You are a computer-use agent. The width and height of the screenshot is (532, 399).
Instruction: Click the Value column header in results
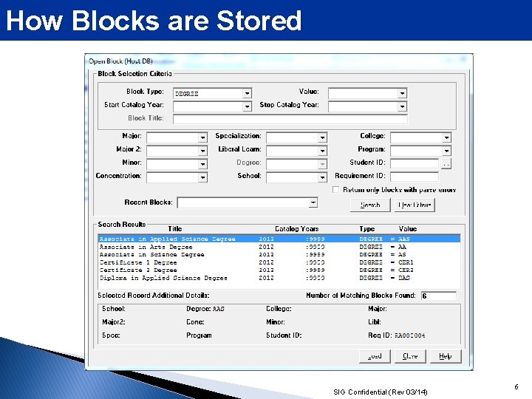(407, 229)
